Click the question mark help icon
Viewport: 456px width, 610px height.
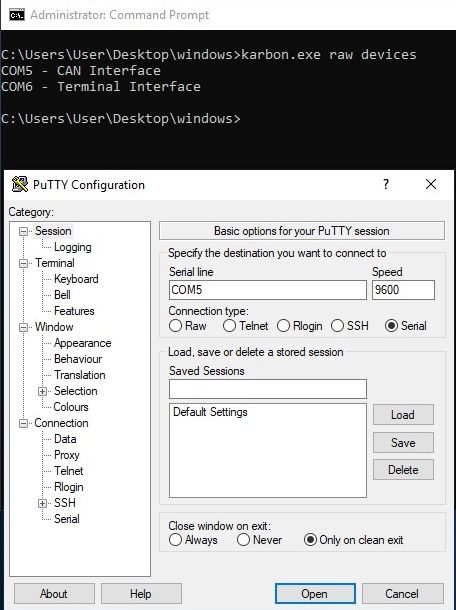(386, 184)
